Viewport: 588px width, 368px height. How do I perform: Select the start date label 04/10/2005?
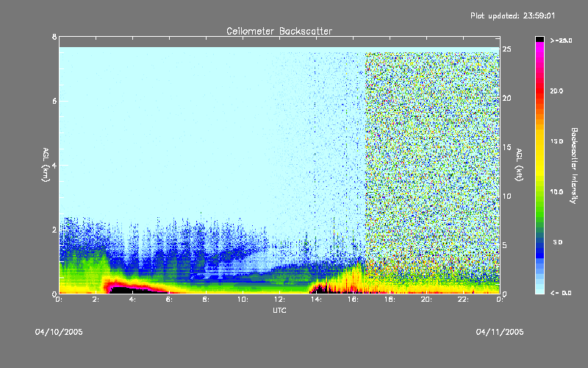59,332
